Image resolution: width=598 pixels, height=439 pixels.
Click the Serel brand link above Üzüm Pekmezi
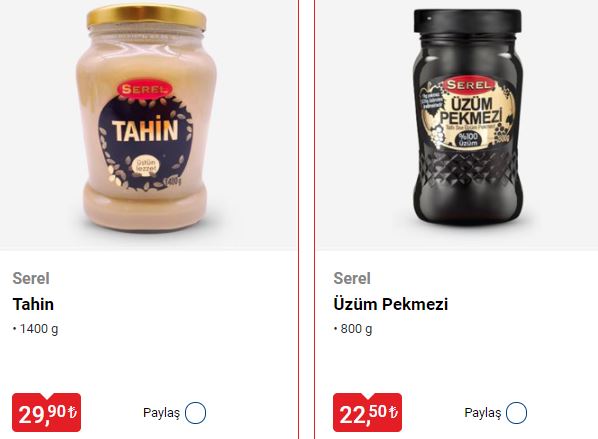pos(352,278)
